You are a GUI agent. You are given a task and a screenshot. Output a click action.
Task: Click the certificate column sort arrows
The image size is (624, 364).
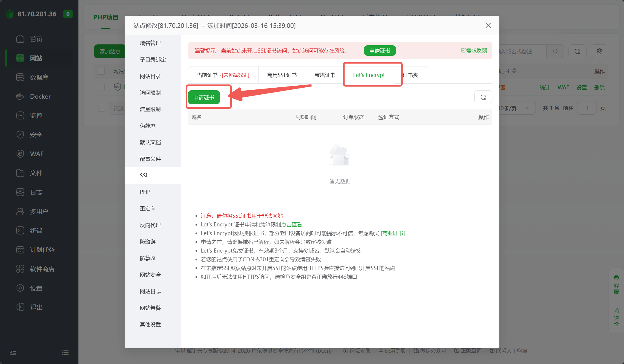point(514,71)
